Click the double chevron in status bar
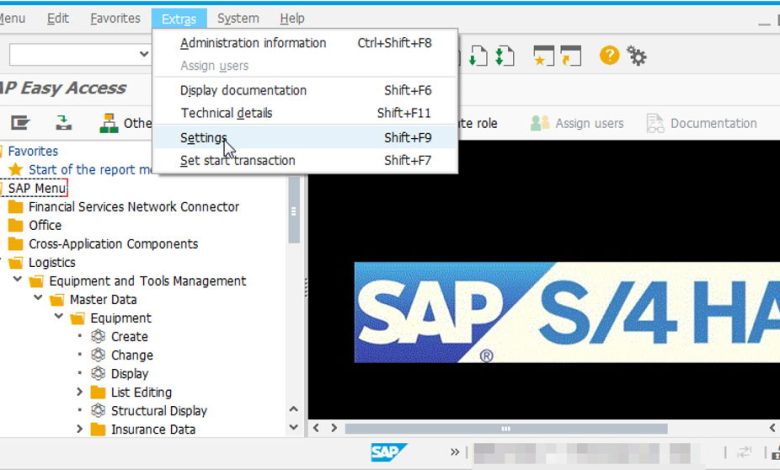The height and width of the screenshot is (470, 780). (x=455, y=452)
